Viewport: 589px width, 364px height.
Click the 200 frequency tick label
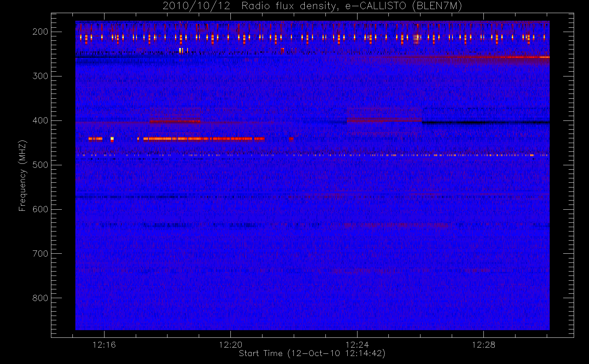(40, 32)
